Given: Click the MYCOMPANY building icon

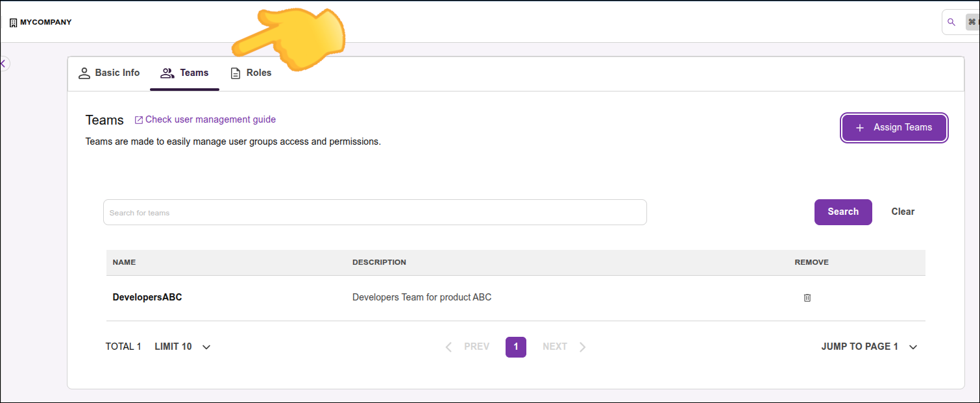Looking at the screenshot, I should [x=13, y=23].
